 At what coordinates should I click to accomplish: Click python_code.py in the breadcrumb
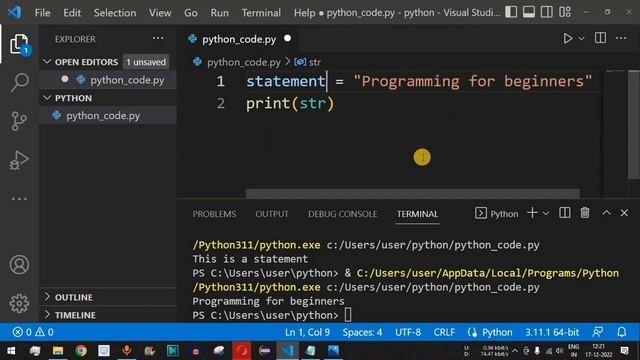pyautogui.click(x=244, y=62)
